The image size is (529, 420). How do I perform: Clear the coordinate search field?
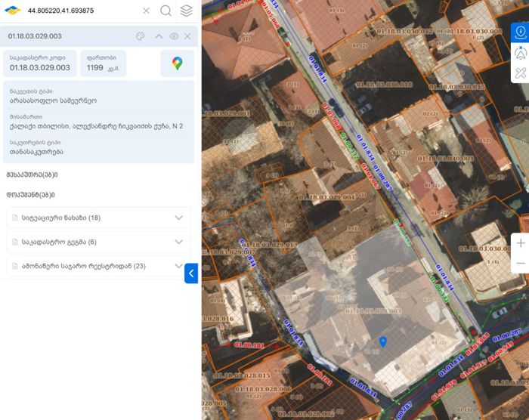(146, 11)
